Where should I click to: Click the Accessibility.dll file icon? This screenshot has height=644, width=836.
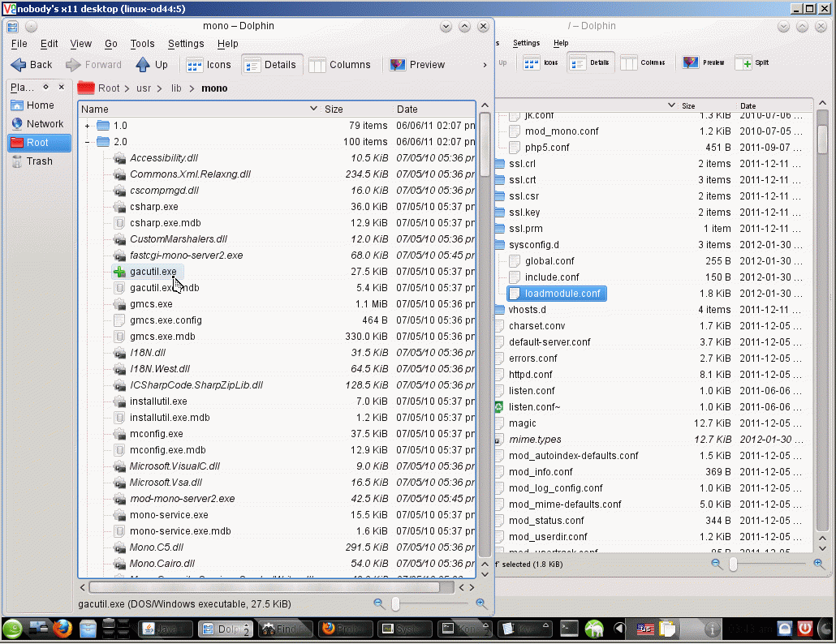click(119, 158)
